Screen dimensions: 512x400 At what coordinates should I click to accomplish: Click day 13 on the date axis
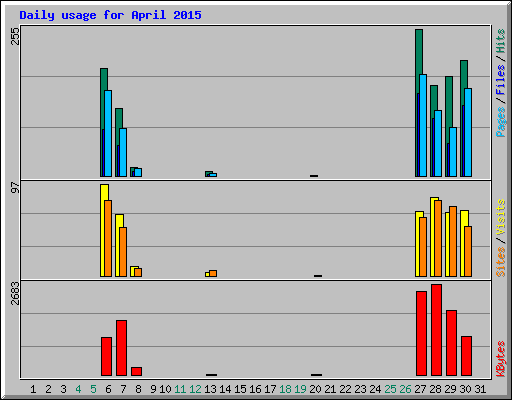[210, 389]
